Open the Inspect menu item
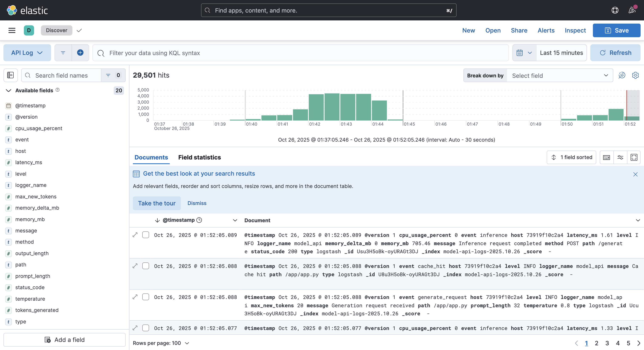Image resolution: width=644 pixels, height=350 pixels. click(575, 30)
